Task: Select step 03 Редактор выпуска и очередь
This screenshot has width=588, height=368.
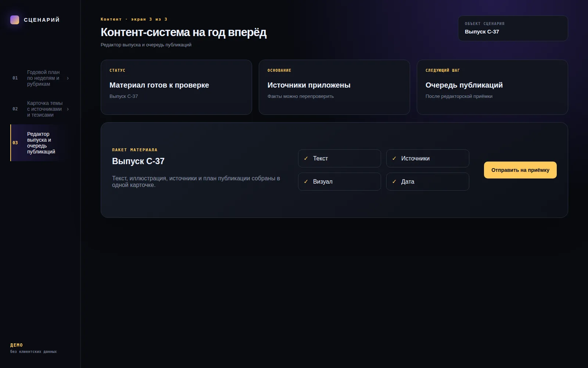Action: [40, 143]
